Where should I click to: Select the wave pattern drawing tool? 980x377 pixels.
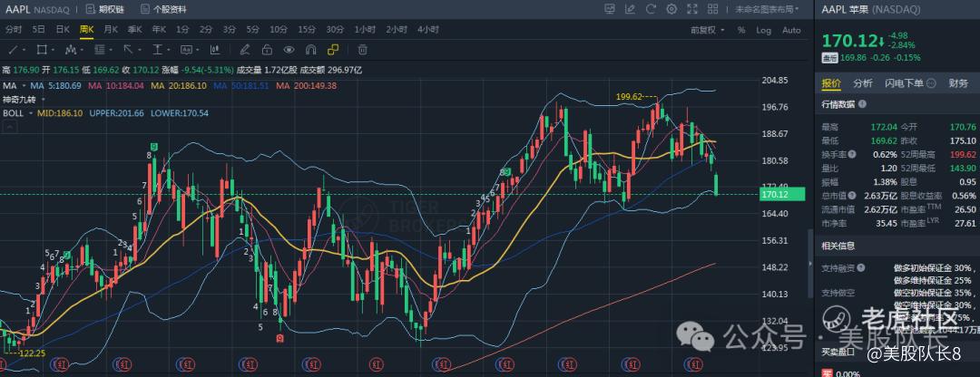[70, 49]
